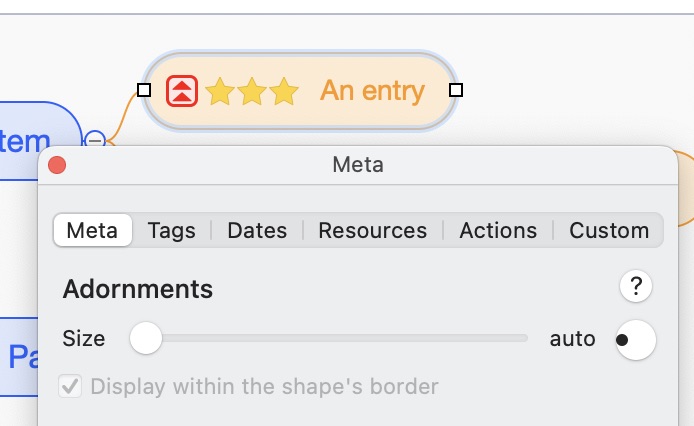
Task: Collapse the branch with the minus circle
Action: coord(95,140)
